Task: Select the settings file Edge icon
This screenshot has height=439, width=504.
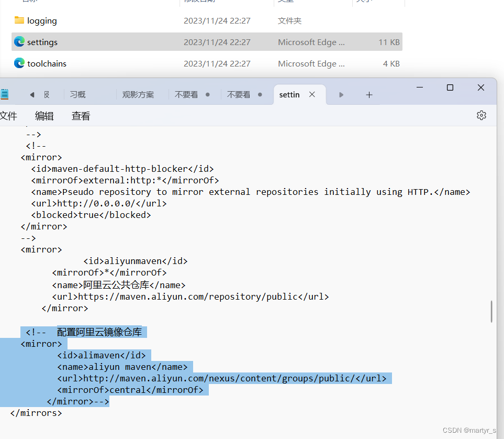Action: pos(19,42)
